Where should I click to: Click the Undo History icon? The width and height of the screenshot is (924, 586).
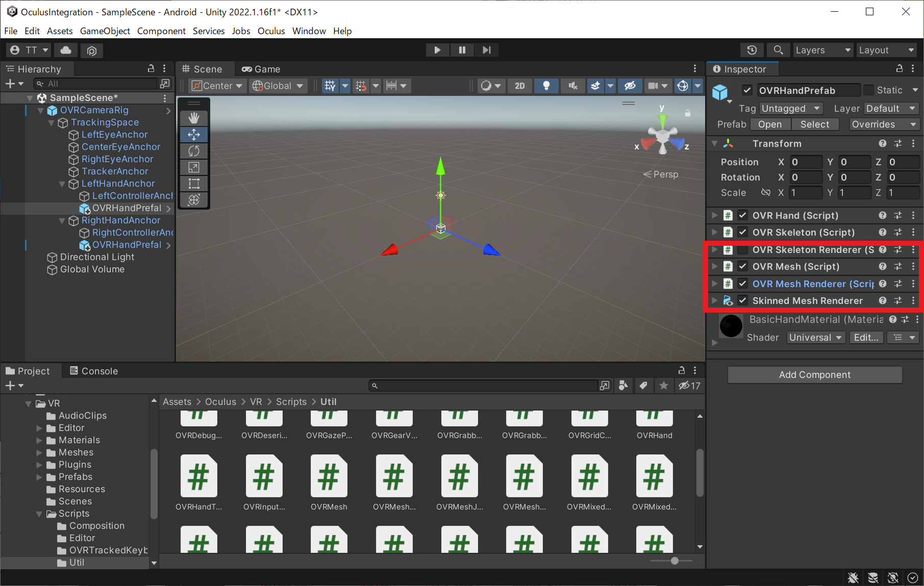click(x=752, y=50)
